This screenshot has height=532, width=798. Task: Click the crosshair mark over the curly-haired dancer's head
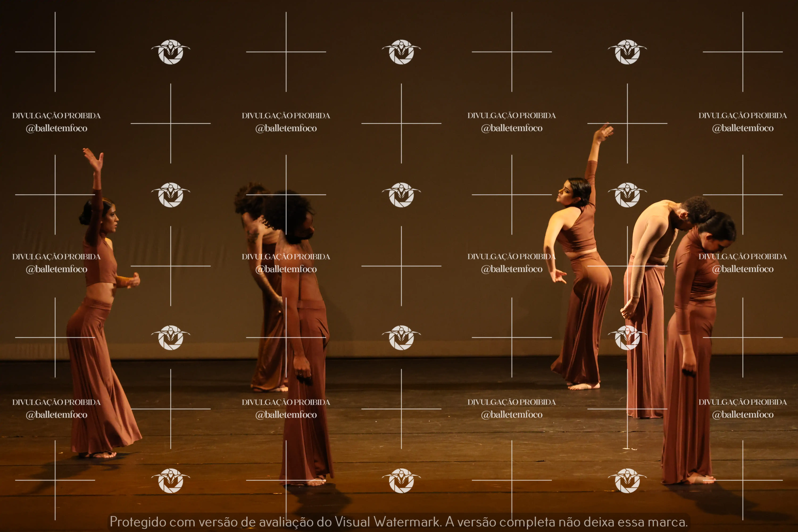[x=286, y=195]
